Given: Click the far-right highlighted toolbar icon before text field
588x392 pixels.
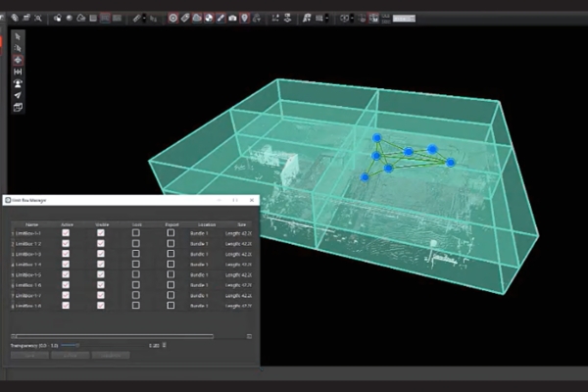Looking at the screenshot, I should (374, 18).
